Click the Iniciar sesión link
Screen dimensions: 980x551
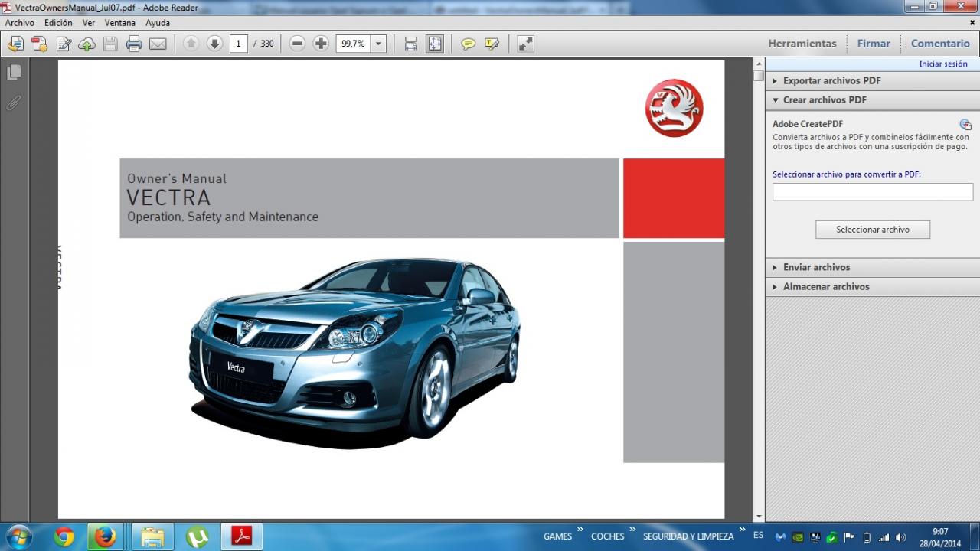click(x=942, y=64)
